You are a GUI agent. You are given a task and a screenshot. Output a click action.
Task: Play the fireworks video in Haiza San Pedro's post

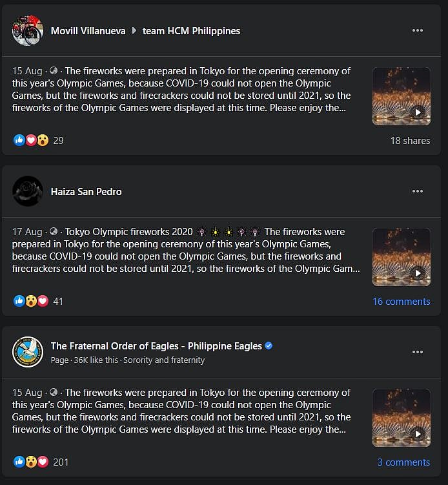point(402,257)
